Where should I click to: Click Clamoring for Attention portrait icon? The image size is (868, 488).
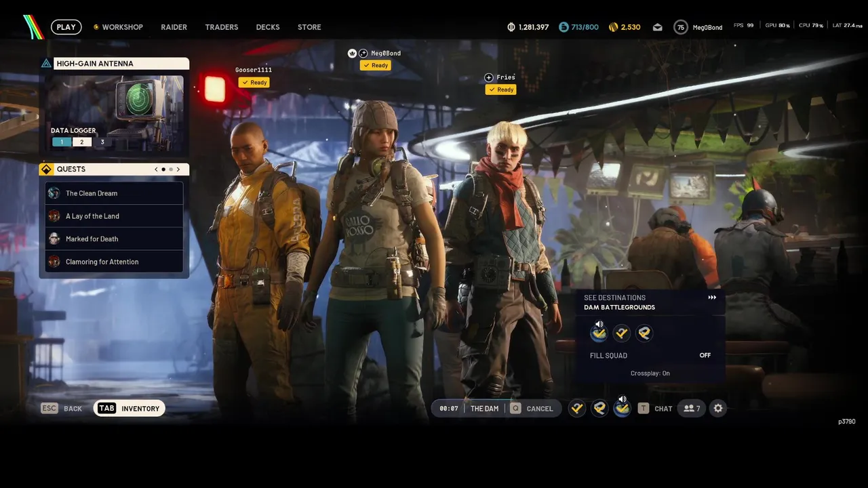pos(54,262)
